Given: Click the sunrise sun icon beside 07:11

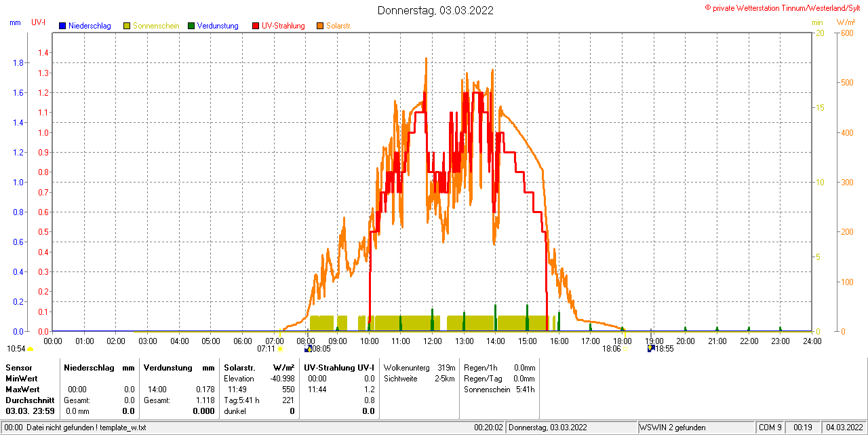Looking at the screenshot, I should 279,349.
